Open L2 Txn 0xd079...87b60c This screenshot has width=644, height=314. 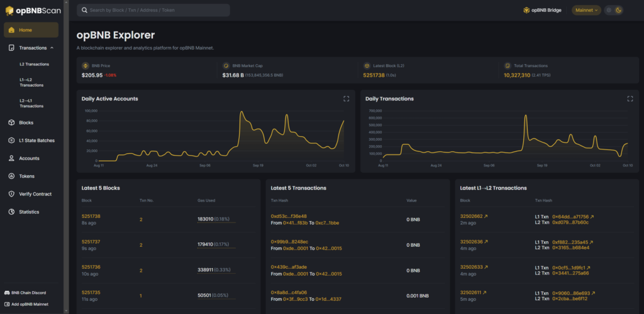point(570,222)
